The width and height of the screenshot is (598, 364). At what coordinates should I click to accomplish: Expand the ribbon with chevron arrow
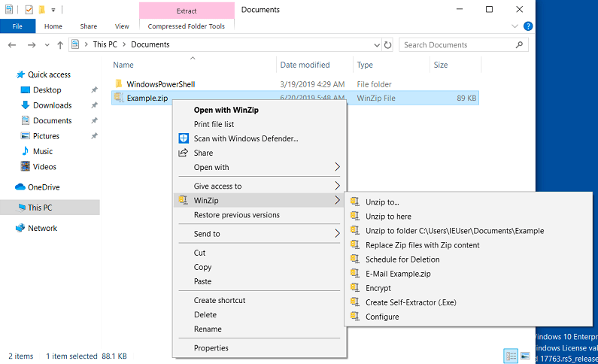515,26
